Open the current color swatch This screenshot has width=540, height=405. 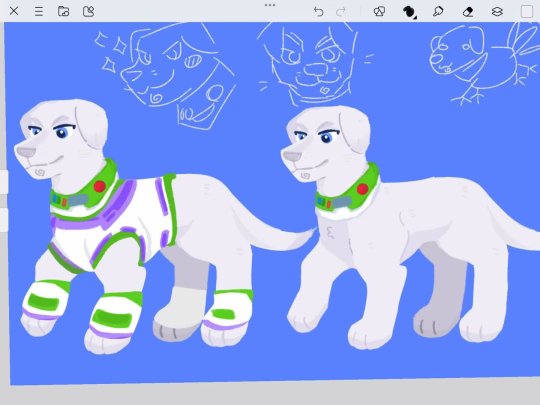pyautogui.click(x=527, y=11)
